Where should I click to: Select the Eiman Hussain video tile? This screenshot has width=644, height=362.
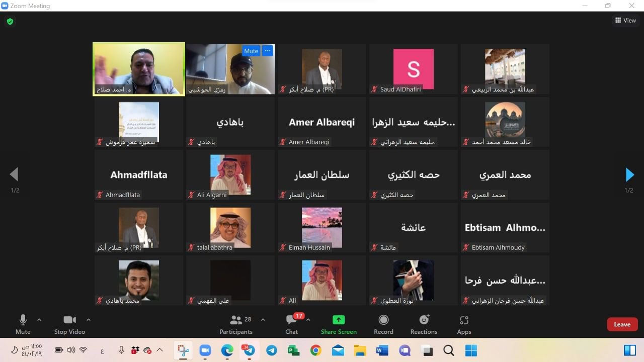pos(321,227)
